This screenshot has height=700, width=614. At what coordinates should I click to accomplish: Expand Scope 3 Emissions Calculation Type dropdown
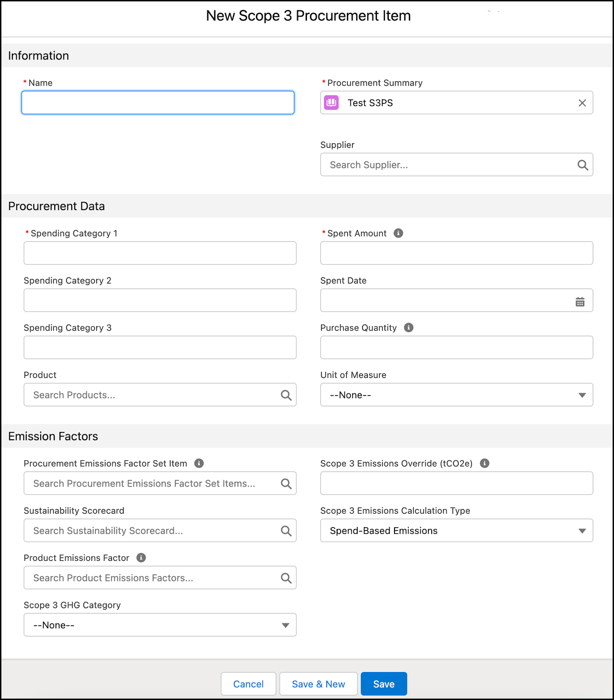coord(456,531)
